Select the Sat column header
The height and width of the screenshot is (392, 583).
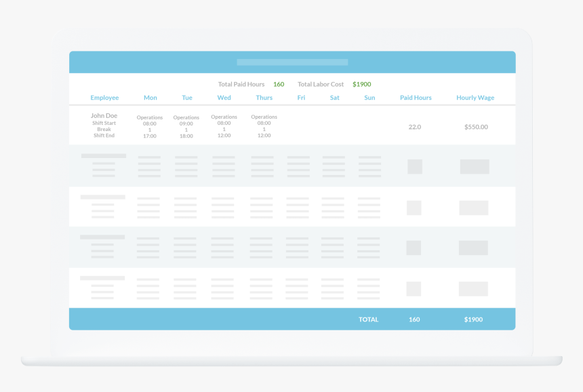(334, 98)
